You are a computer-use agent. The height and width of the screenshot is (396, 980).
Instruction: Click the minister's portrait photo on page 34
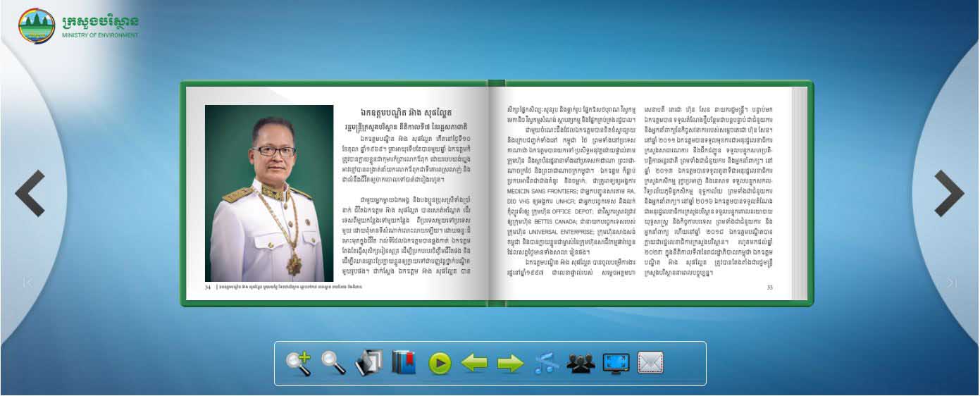click(269, 193)
